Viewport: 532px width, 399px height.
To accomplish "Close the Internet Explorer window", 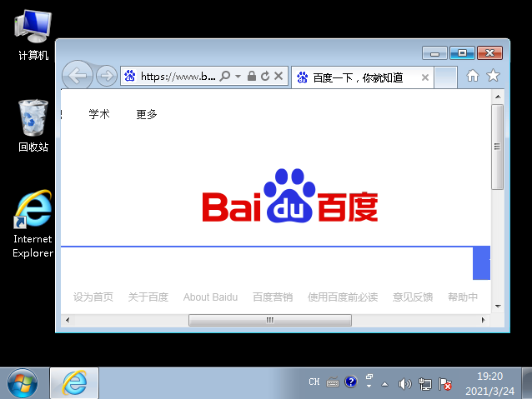I will (489, 53).
